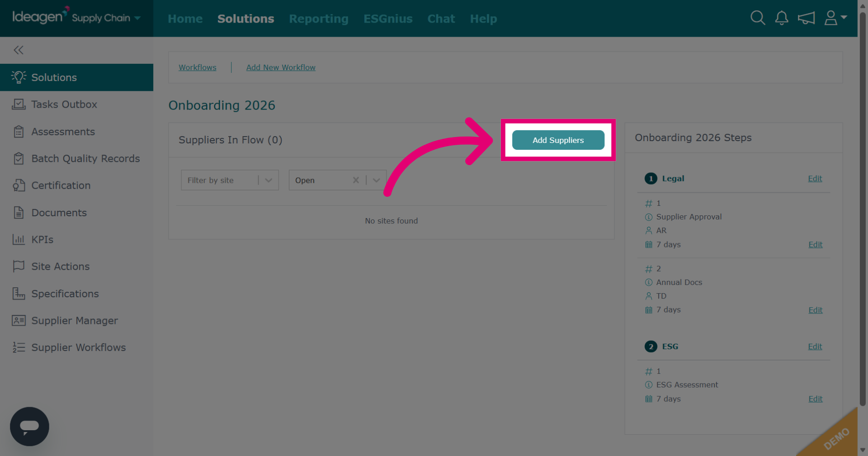Screen dimensions: 868x456
Task: Click Add New Workflow link
Action: click(x=281, y=67)
